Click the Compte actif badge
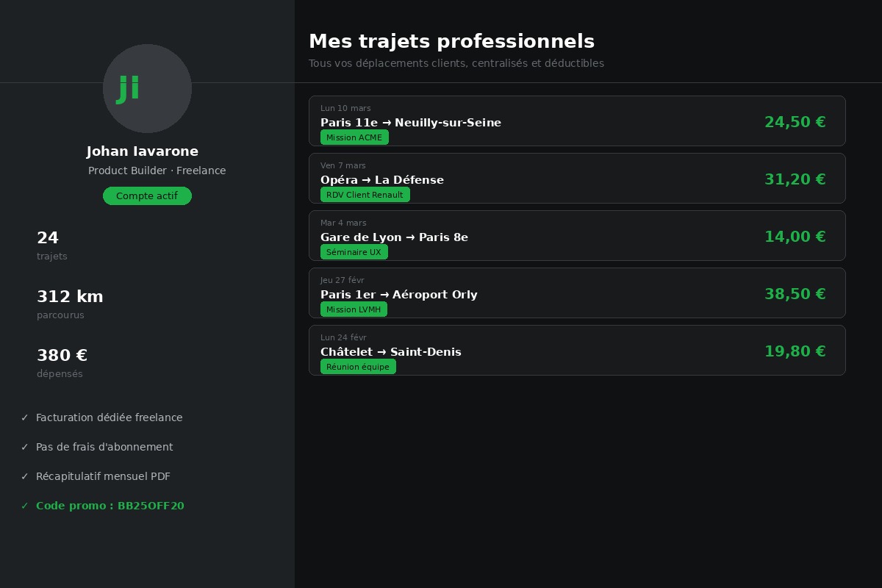The image size is (882, 588). click(147, 196)
